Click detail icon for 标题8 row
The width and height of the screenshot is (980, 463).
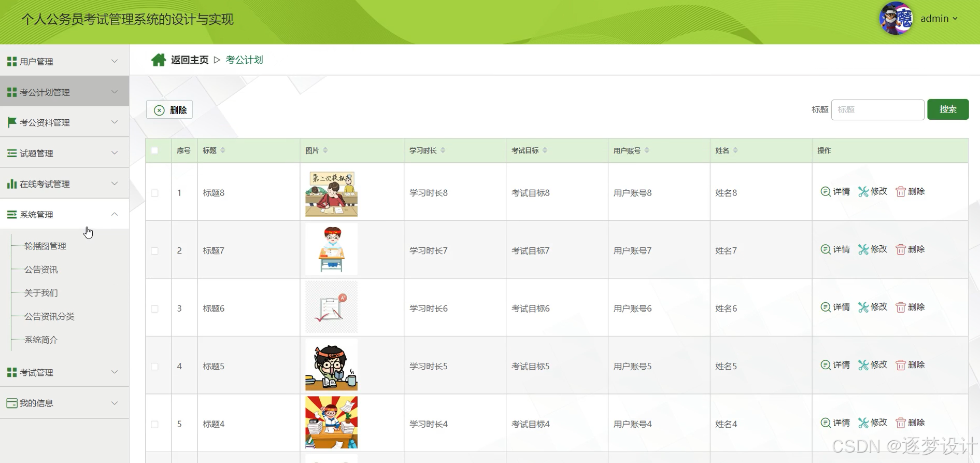tap(826, 191)
